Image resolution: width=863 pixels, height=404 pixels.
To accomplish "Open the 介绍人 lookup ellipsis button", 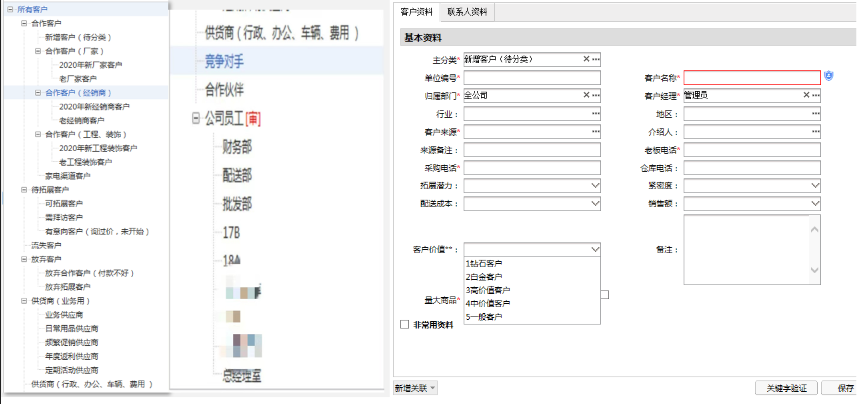I will click(x=816, y=132).
